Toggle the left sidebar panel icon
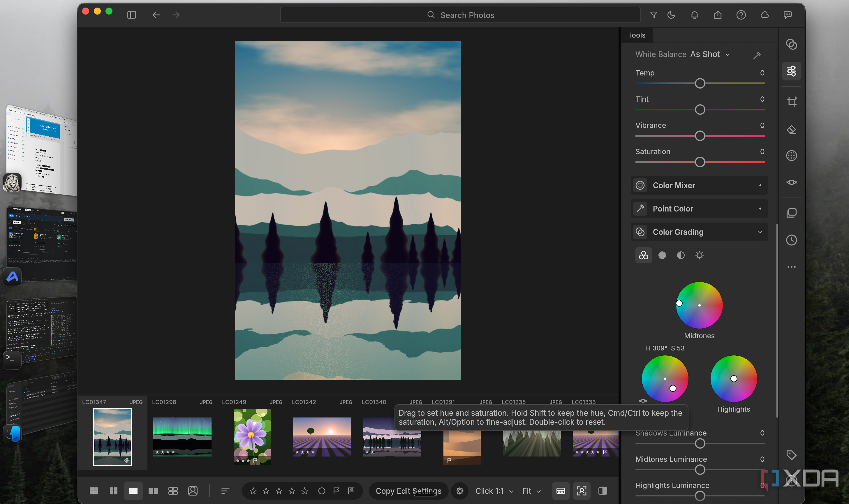 [x=131, y=15]
